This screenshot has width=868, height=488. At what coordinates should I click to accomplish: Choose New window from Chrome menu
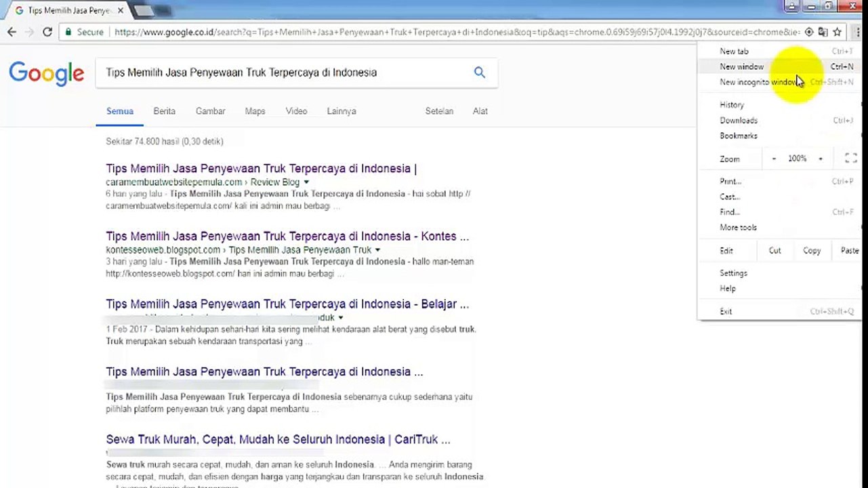tap(779, 66)
